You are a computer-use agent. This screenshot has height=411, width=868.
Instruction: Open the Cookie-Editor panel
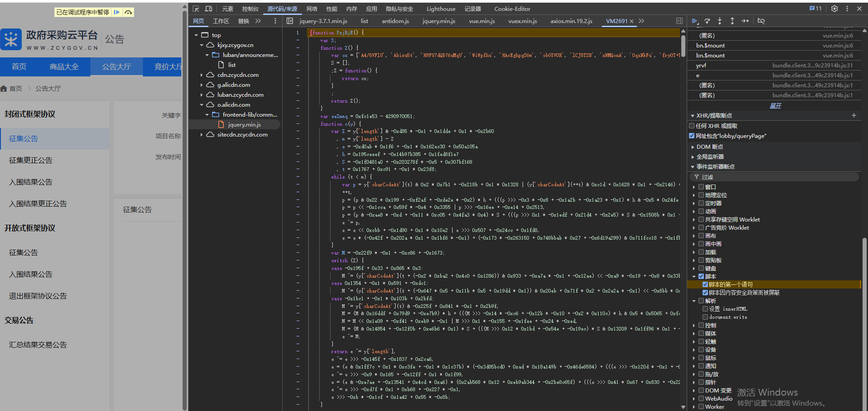point(512,9)
